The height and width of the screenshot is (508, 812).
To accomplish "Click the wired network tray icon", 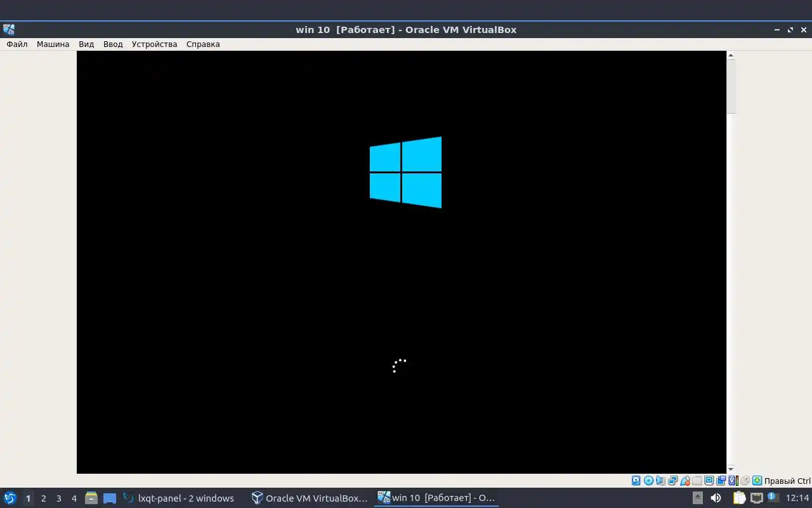I will click(x=757, y=498).
